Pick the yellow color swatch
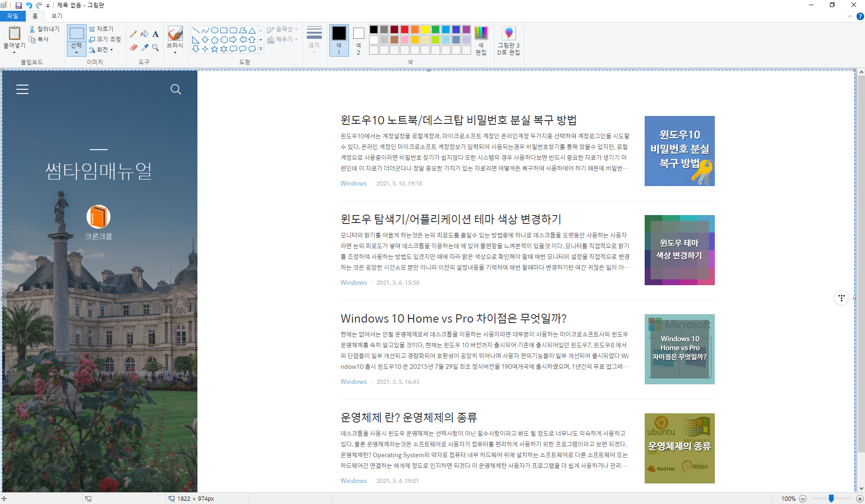 [425, 29]
